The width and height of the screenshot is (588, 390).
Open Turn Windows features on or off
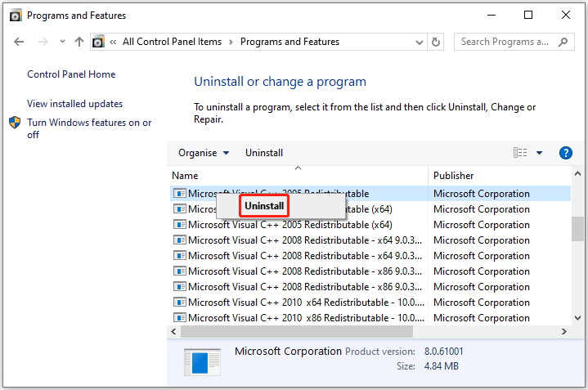pyautogui.click(x=89, y=128)
